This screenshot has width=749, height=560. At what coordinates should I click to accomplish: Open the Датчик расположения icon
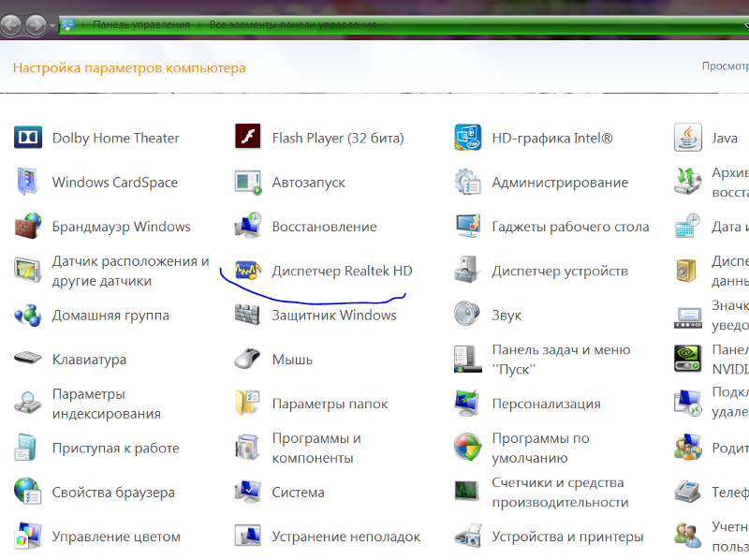tap(27, 271)
